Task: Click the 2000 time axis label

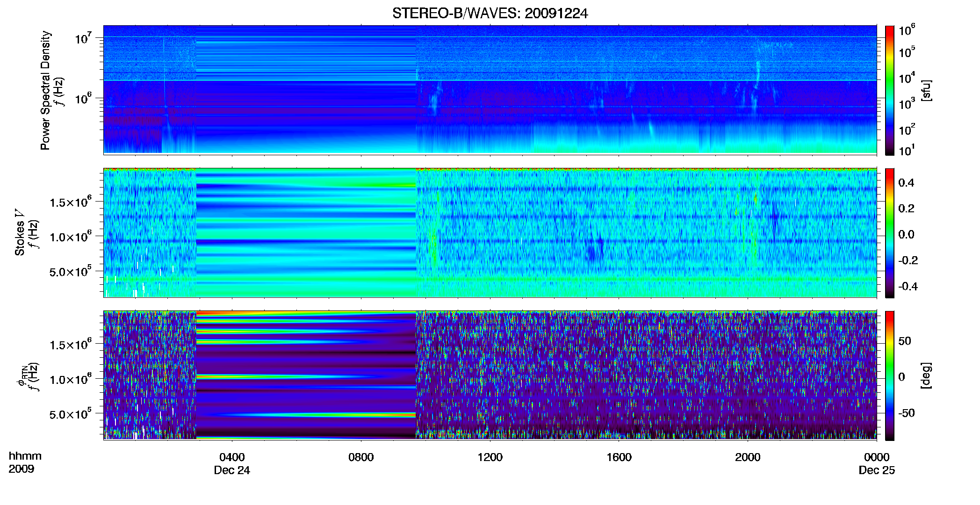Action: [x=748, y=457]
